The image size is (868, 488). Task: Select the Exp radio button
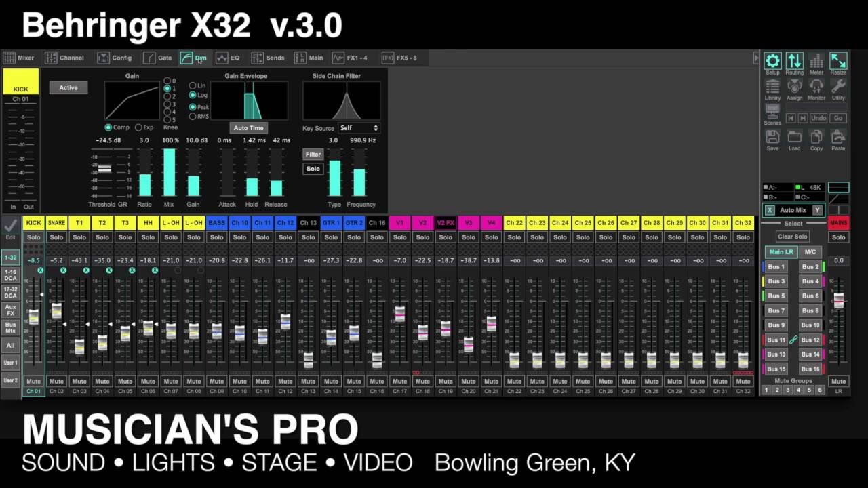(x=138, y=127)
